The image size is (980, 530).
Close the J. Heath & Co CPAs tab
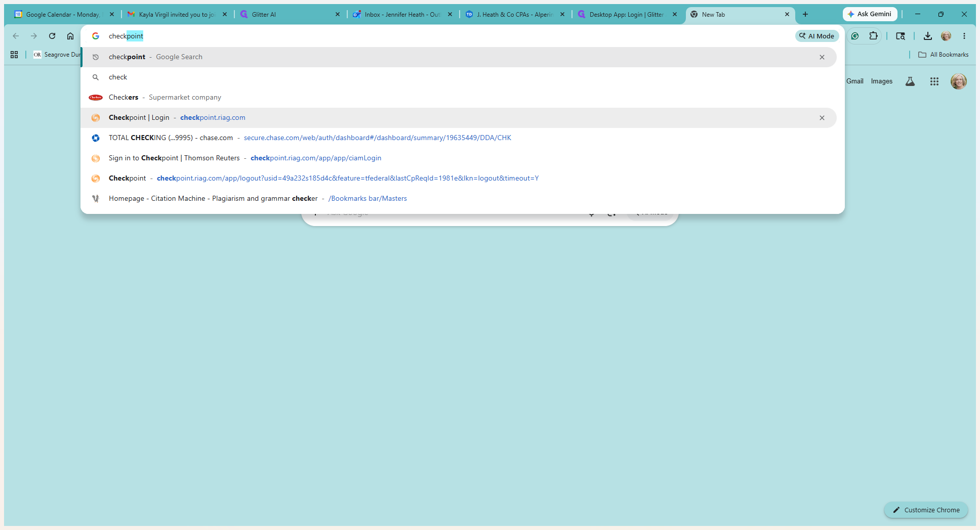pyautogui.click(x=562, y=14)
